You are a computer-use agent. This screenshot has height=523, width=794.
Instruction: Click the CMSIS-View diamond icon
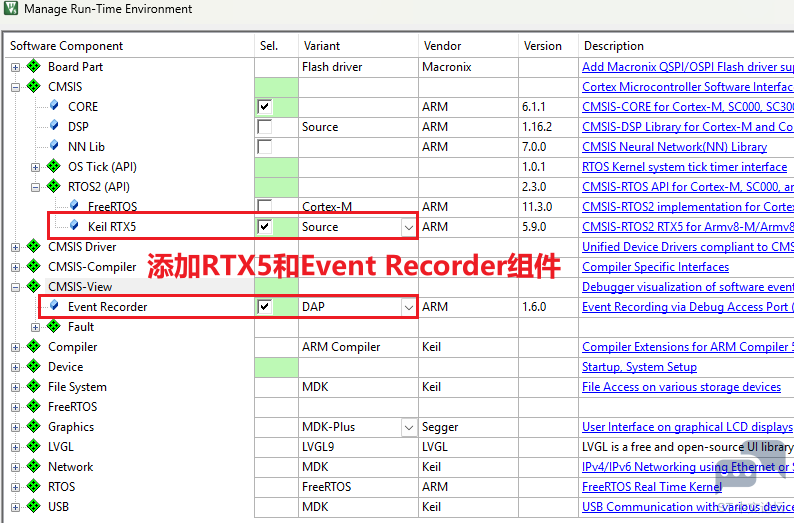click(x=33, y=286)
